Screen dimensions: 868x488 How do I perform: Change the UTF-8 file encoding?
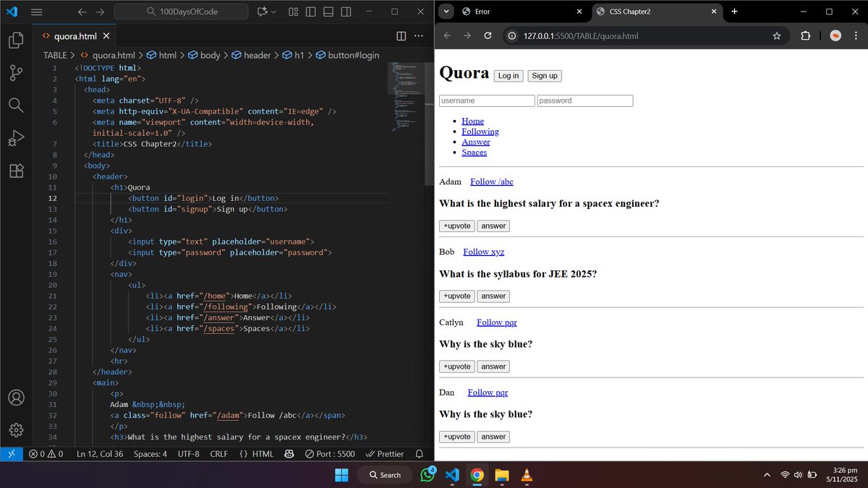coord(188,454)
